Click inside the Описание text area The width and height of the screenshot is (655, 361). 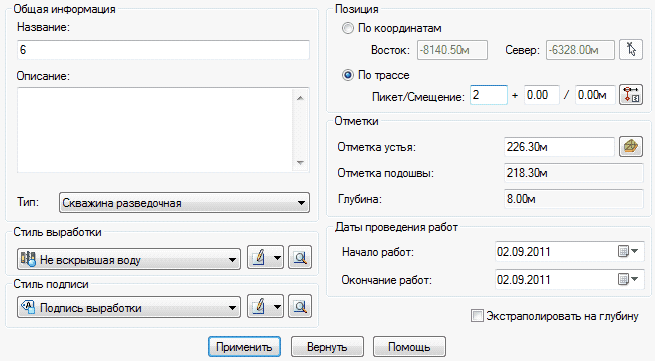click(155, 130)
